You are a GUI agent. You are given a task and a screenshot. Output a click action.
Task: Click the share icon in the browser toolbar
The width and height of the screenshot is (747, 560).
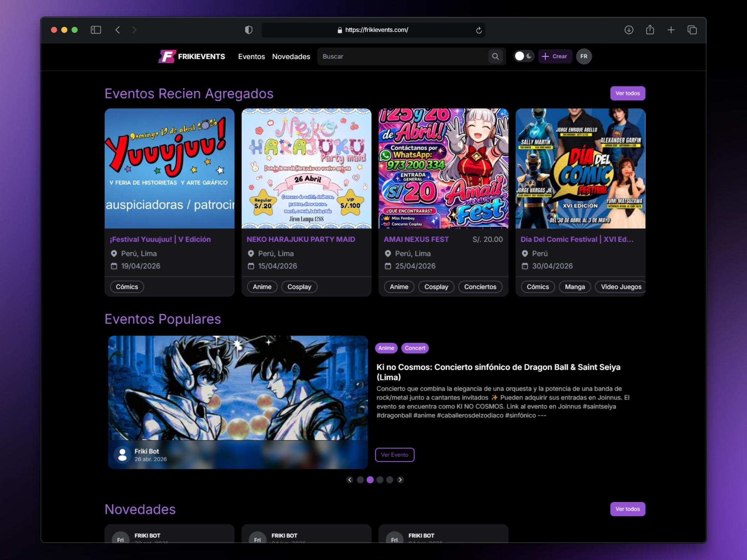coord(650,30)
